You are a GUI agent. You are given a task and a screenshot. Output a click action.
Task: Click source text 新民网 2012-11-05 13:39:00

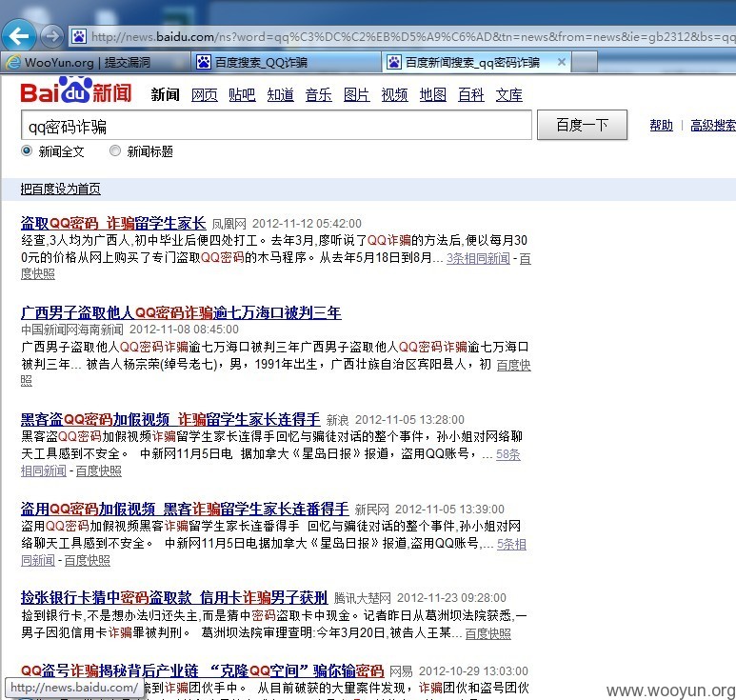(x=429, y=509)
